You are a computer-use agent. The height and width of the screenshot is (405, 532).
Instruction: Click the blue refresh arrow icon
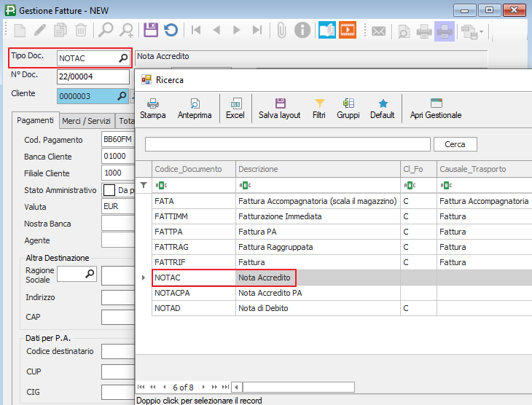171,31
